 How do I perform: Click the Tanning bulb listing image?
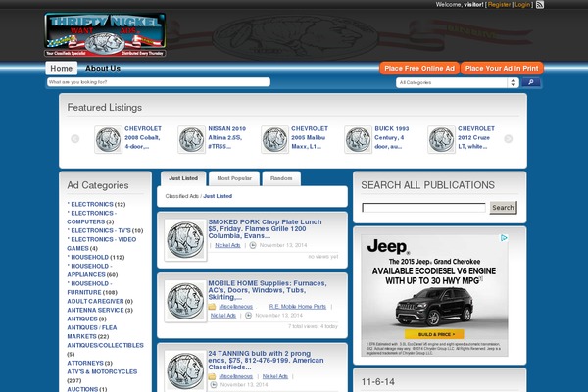(185, 370)
